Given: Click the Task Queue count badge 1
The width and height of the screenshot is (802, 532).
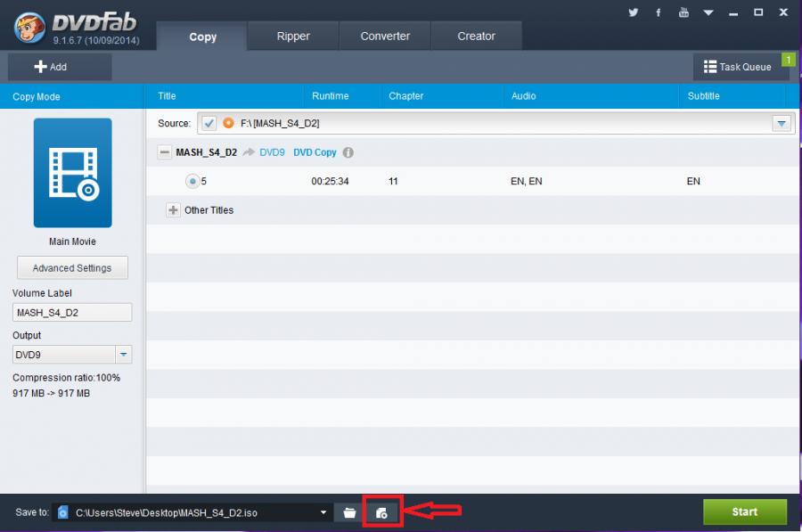Looking at the screenshot, I should pyautogui.click(x=789, y=60).
